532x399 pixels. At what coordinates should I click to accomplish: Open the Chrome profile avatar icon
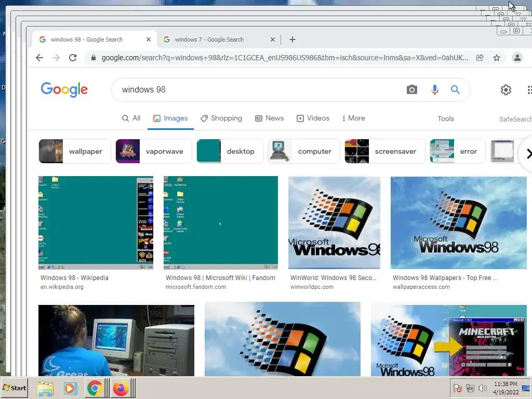[517, 58]
